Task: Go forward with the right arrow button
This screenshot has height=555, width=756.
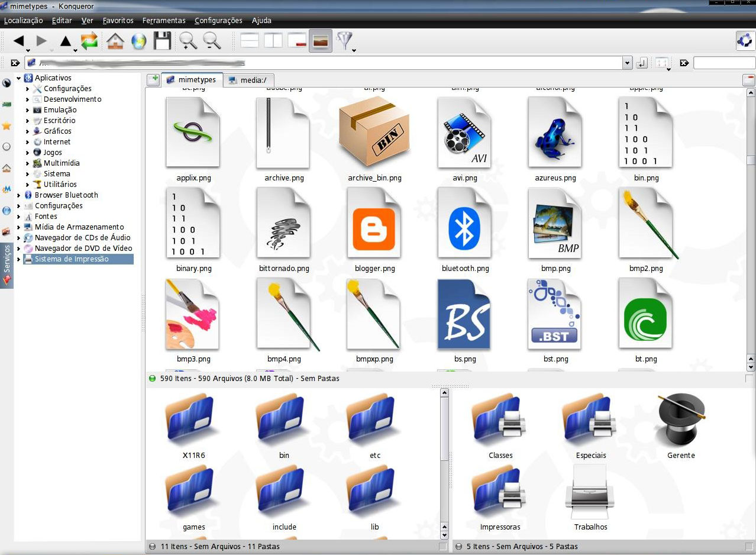Action: (x=41, y=41)
